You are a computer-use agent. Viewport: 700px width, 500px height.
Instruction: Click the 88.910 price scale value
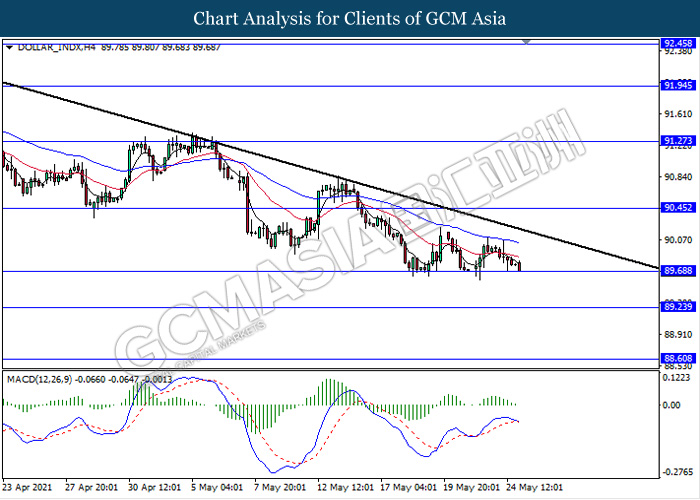pyautogui.click(x=678, y=334)
